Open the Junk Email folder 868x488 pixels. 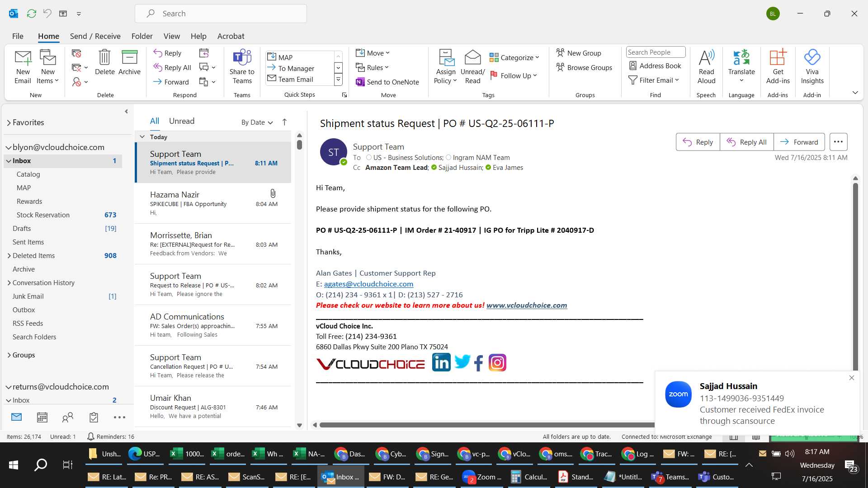tap(63, 296)
